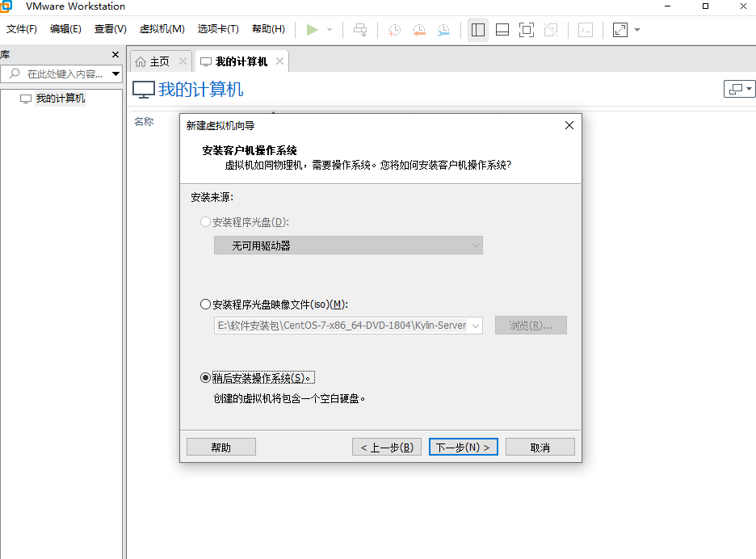The image size is (756, 559).
Task: Select the 稍后安装操作系统(S) radio button
Action: (x=205, y=378)
